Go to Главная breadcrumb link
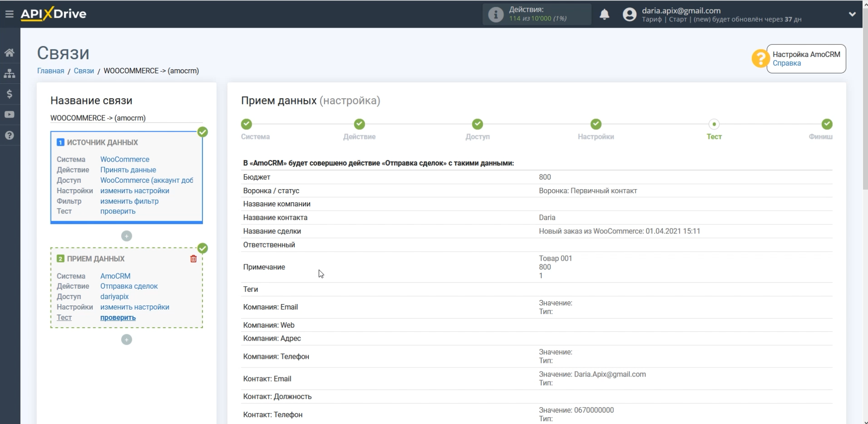This screenshot has width=868, height=424. coord(51,71)
